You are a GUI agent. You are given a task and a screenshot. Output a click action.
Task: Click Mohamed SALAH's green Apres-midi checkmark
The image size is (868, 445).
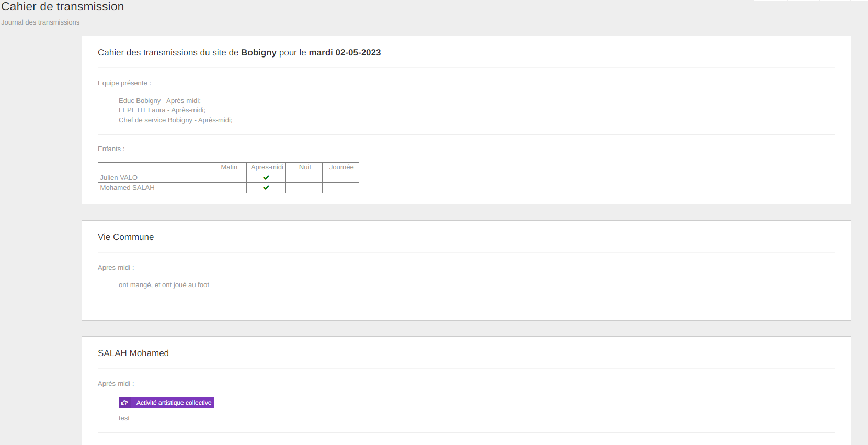[x=266, y=188]
